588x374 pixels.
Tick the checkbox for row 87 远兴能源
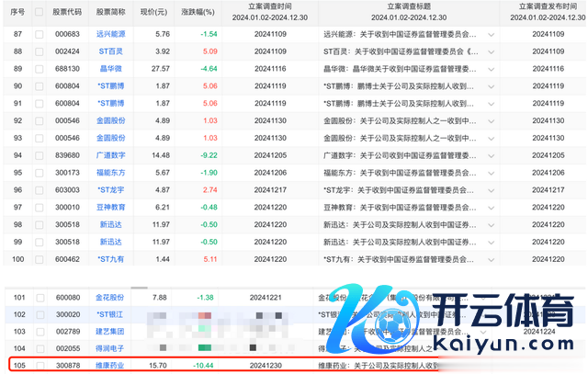tap(40, 33)
